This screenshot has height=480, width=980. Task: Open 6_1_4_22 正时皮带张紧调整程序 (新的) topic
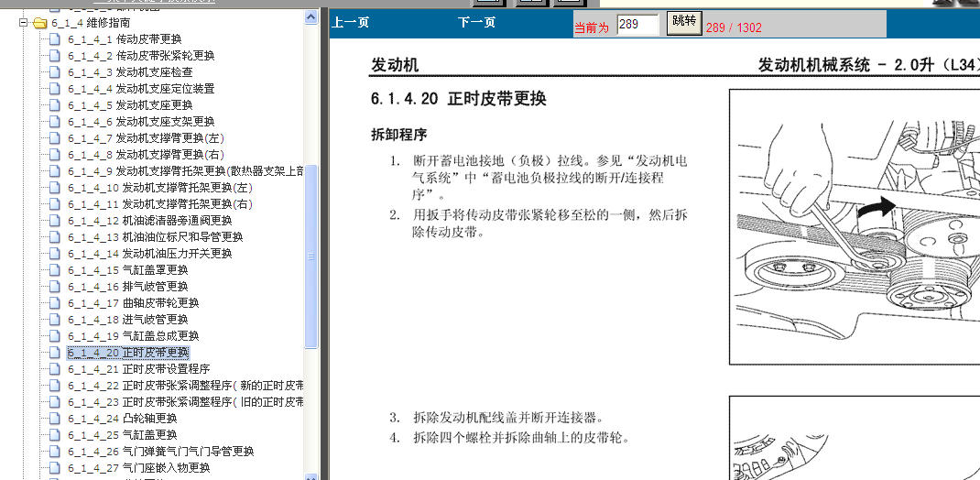point(186,385)
